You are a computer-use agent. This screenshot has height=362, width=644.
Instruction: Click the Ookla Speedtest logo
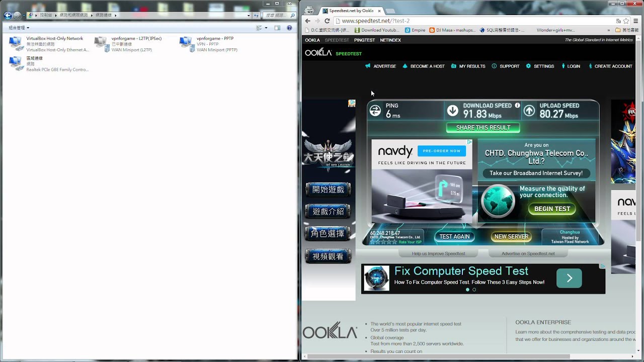[x=333, y=52]
